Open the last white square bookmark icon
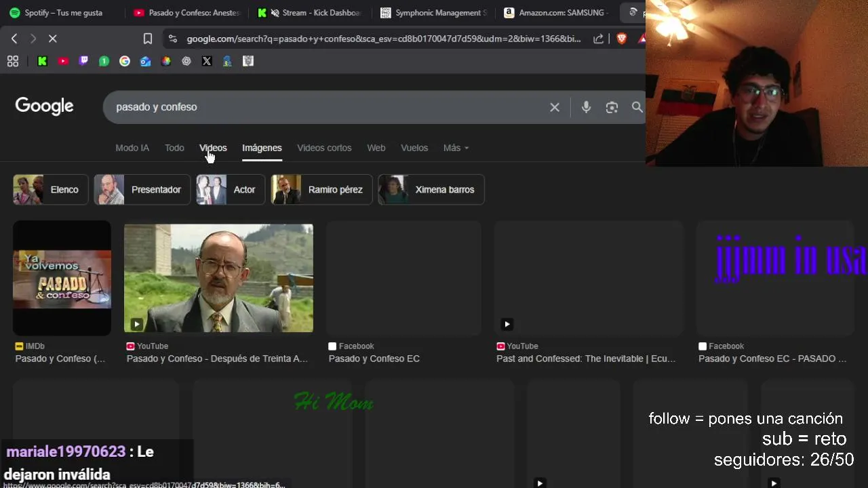The height and width of the screenshot is (488, 868). [248, 61]
